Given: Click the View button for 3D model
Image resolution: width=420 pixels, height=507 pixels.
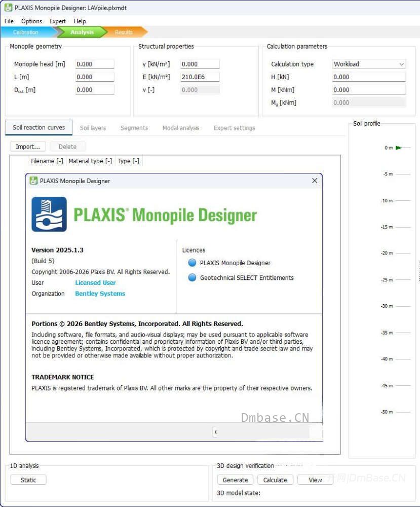Looking at the screenshot, I should (315, 480).
